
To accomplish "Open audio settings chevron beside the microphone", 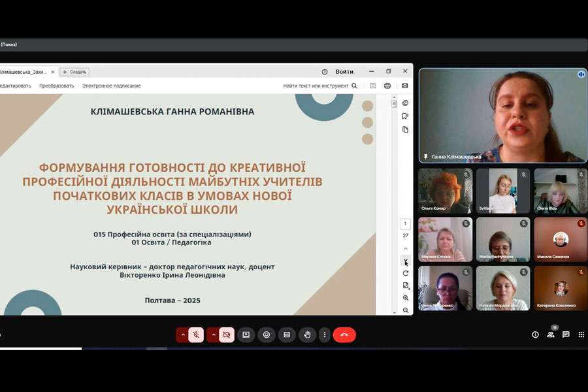I will (x=183, y=335).
